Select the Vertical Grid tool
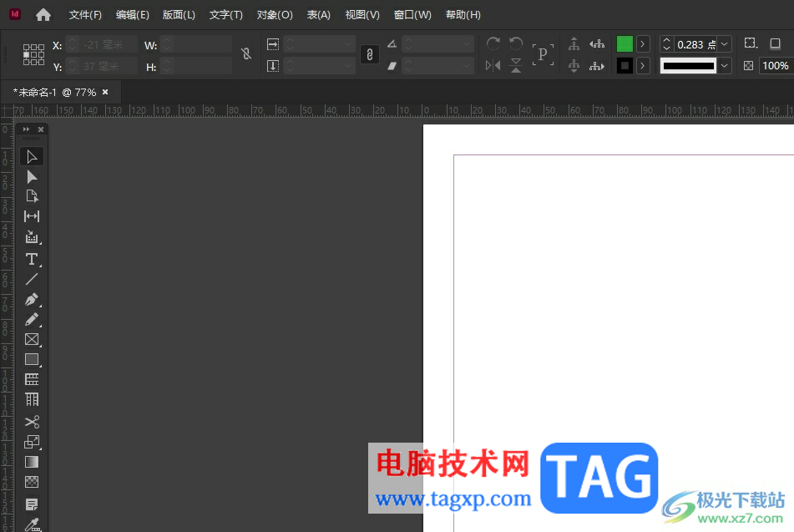Image resolution: width=794 pixels, height=532 pixels. coord(32,400)
